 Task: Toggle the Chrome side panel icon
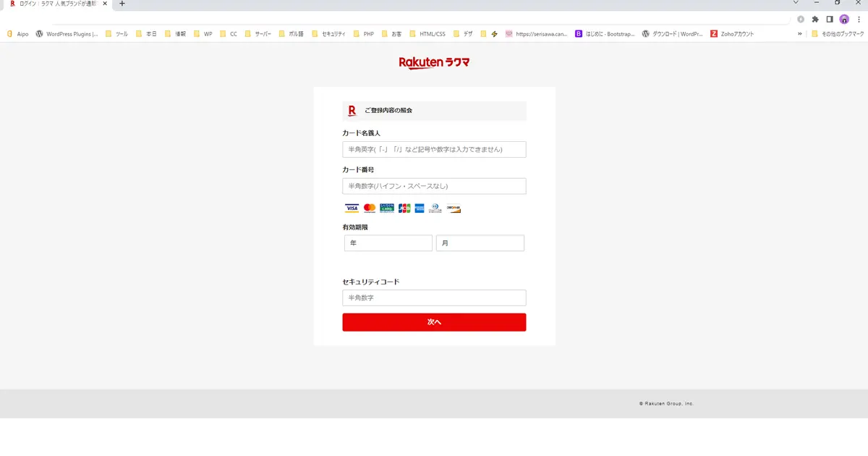(x=830, y=20)
